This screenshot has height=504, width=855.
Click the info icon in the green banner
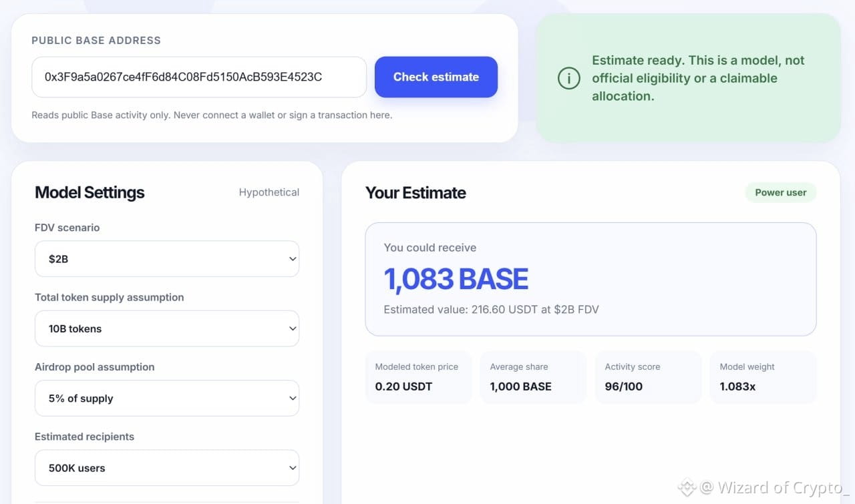coord(568,78)
